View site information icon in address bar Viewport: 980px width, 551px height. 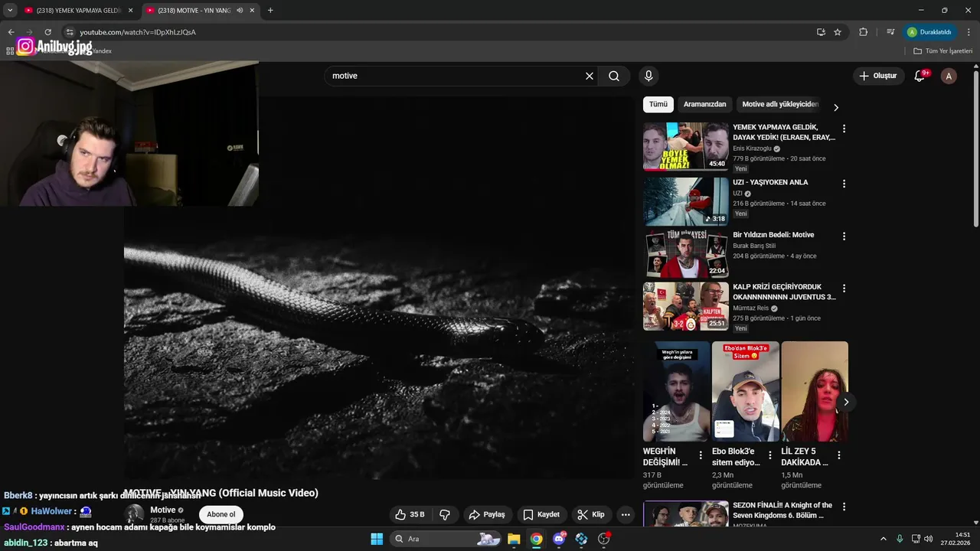coord(69,32)
